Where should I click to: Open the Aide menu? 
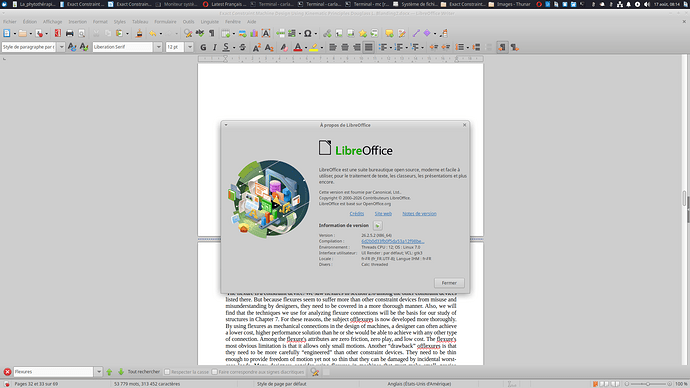pos(251,22)
